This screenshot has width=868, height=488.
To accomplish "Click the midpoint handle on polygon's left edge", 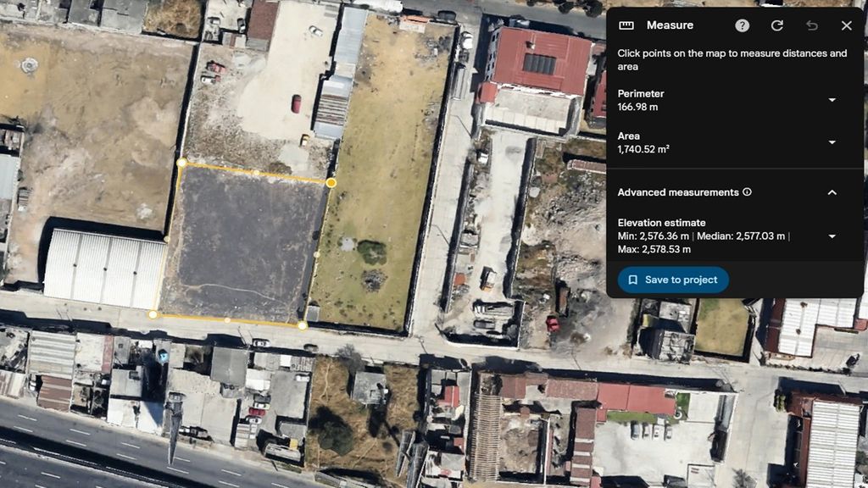I will (x=167, y=239).
